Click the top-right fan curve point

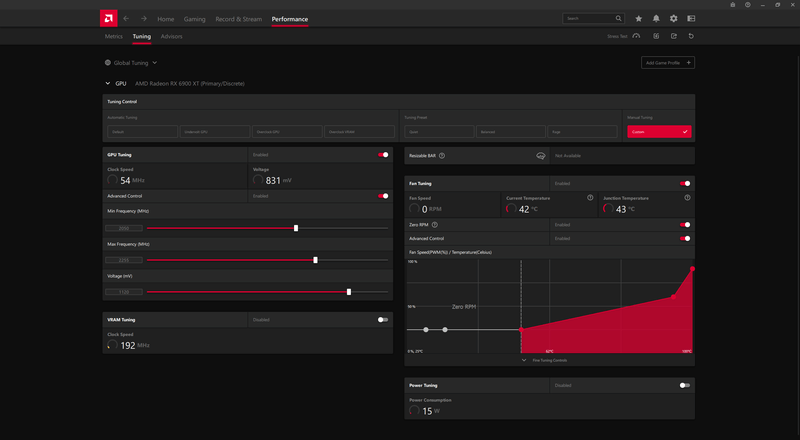(x=692, y=268)
